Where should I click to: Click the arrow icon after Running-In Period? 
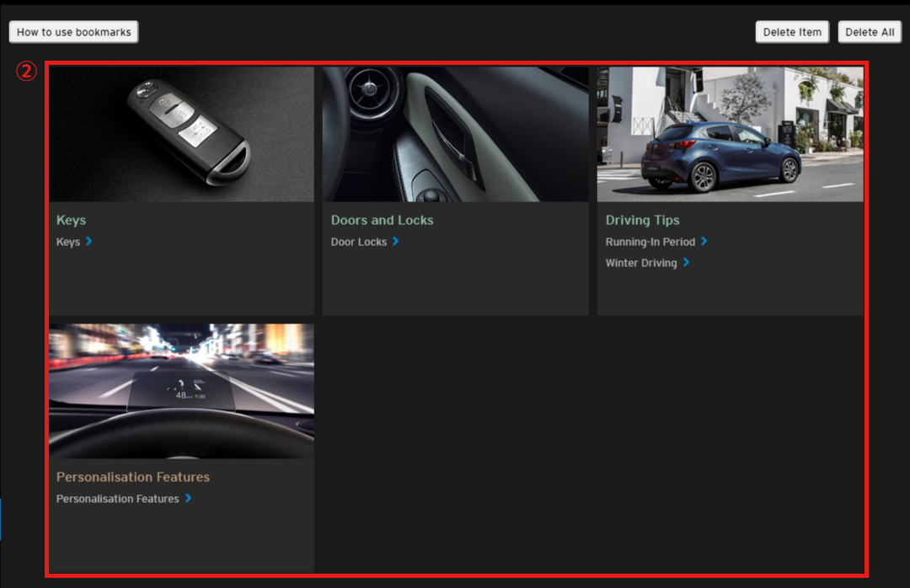(704, 242)
